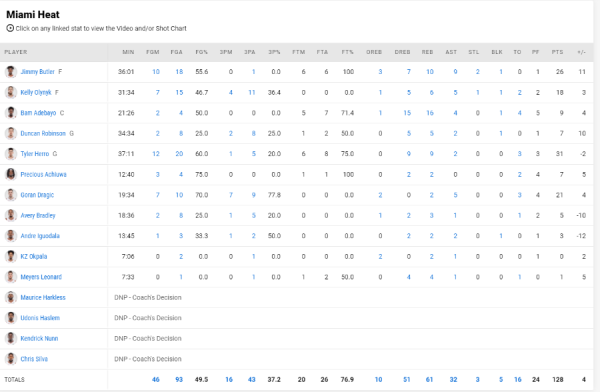View team total 46 field goals made
Screen dimensions: 600x392
156,379
